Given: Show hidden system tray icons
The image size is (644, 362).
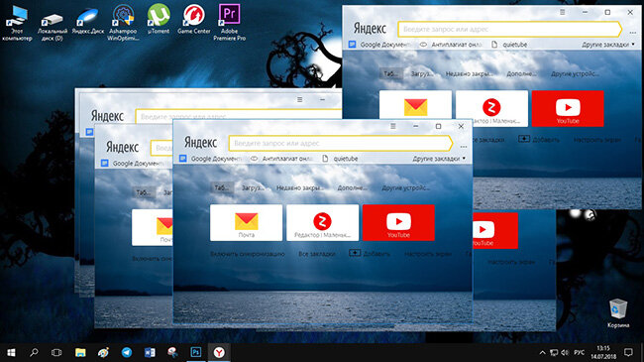Looking at the screenshot, I should click(542, 352).
